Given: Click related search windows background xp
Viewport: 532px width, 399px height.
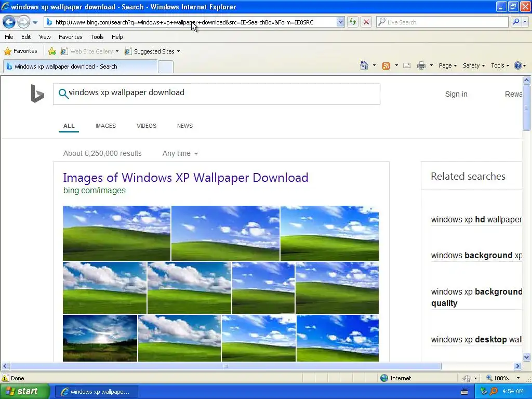Looking at the screenshot, I should pyautogui.click(x=476, y=255).
